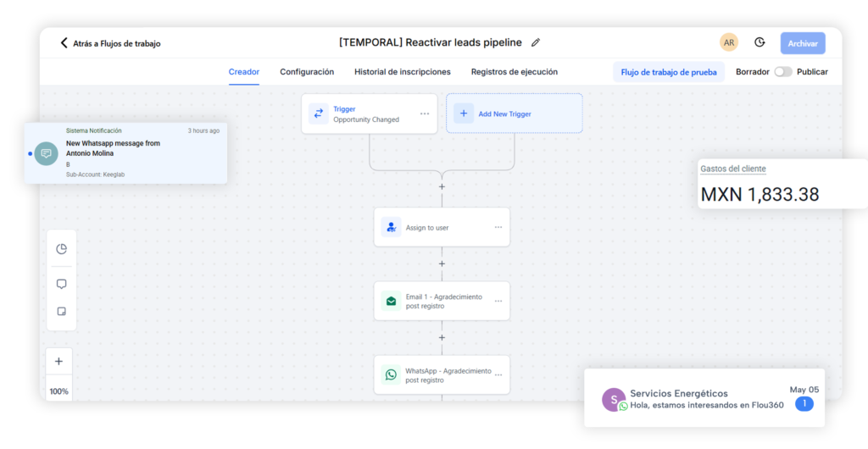The height and width of the screenshot is (449, 868).
Task: Click the Archivar button
Action: [803, 43]
